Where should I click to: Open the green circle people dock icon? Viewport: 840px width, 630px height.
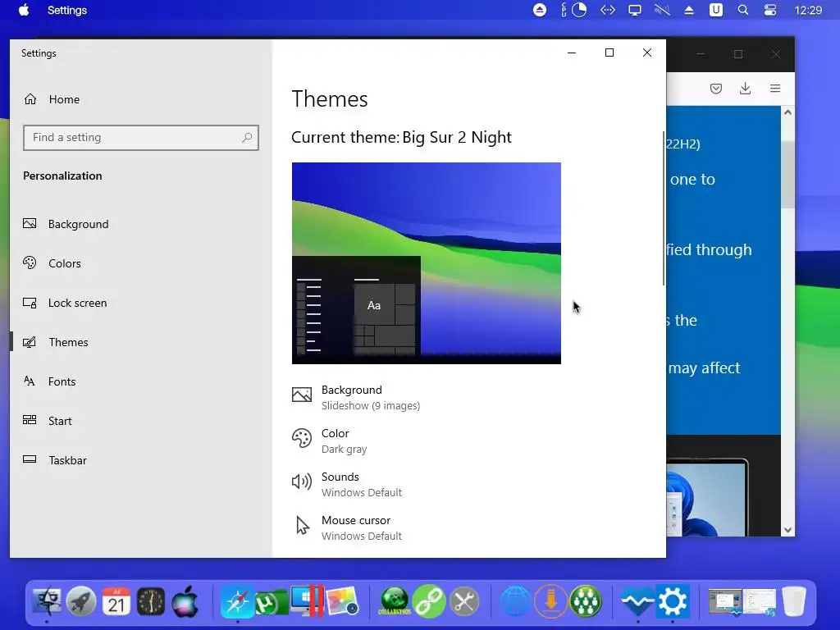point(586,601)
